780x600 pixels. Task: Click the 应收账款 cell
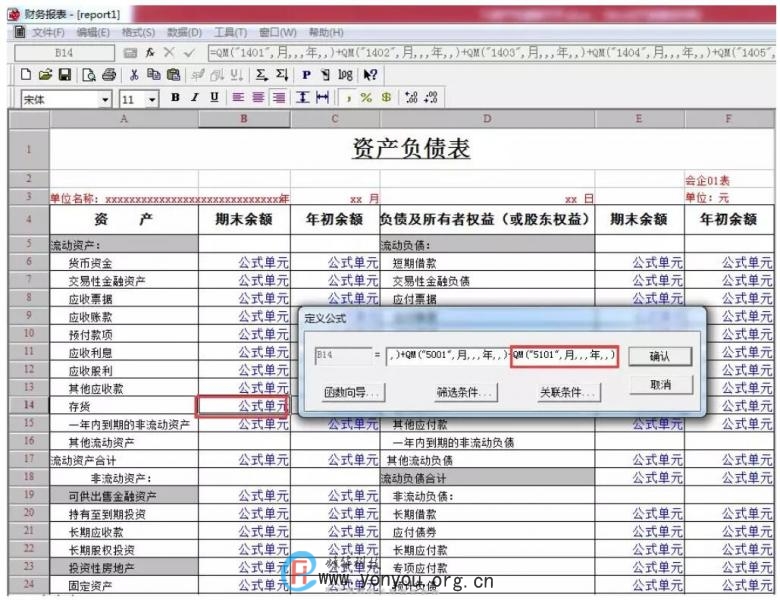point(123,317)
